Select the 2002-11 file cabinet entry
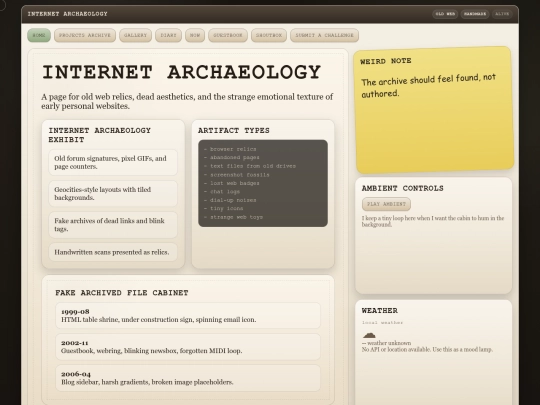The width and height of the screenshot is (540, 405). [188, 347]
